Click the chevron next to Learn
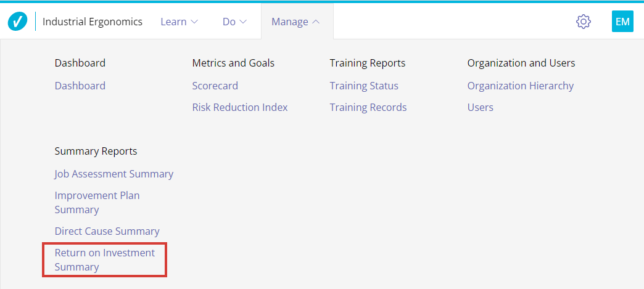Image resolution: width=644 pixels, height=289 pixels. click(x=194, y=22)
